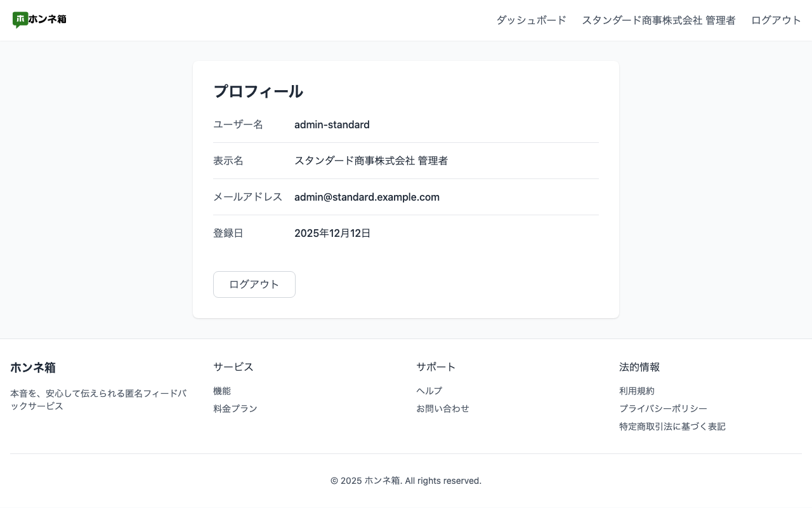Viewport: 812px width, 508px height.
Task: Open the 料金プラン page
Action: click(235, 408)
